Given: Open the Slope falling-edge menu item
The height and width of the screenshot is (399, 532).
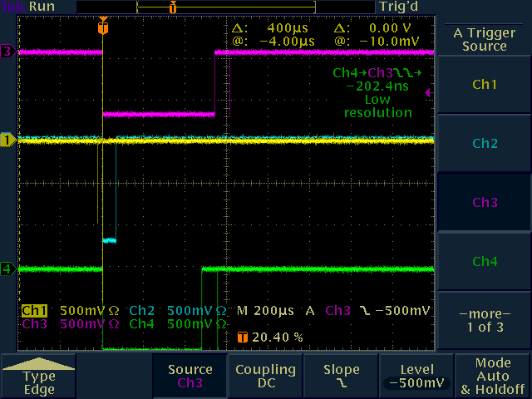Looking at the screenshot, I should click(342, 376).
